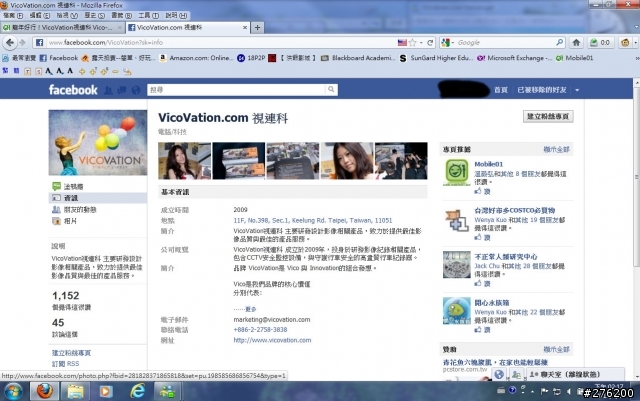Click the subscribe RSS link
Screen dimensions: 640x401
pos(65,363)
